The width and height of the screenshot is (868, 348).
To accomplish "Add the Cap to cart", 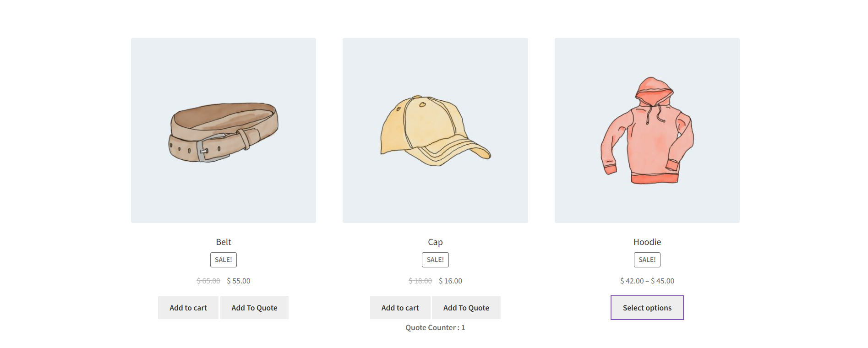I will [400, 308].
